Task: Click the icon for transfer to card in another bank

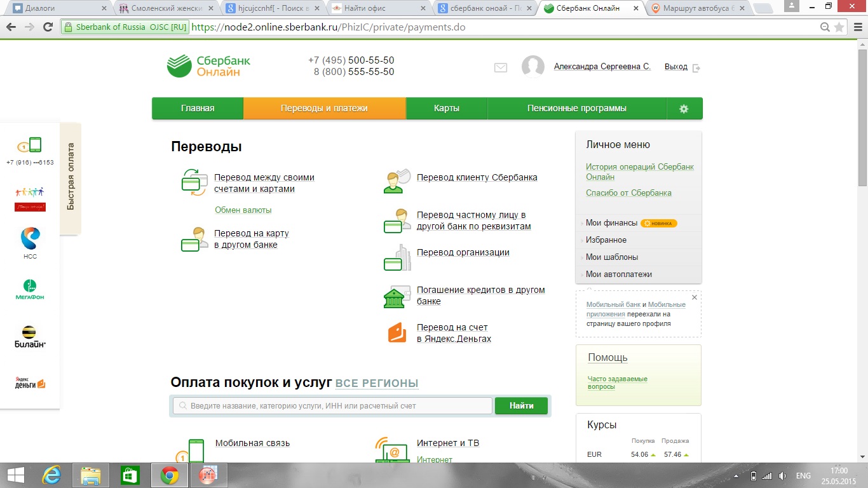Action: point(194,239)
